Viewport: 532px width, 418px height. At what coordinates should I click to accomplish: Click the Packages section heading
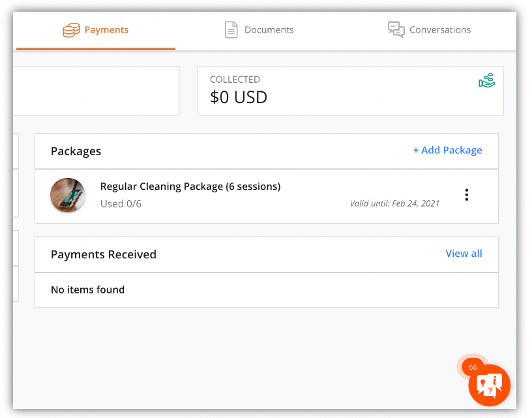[76, 151]
